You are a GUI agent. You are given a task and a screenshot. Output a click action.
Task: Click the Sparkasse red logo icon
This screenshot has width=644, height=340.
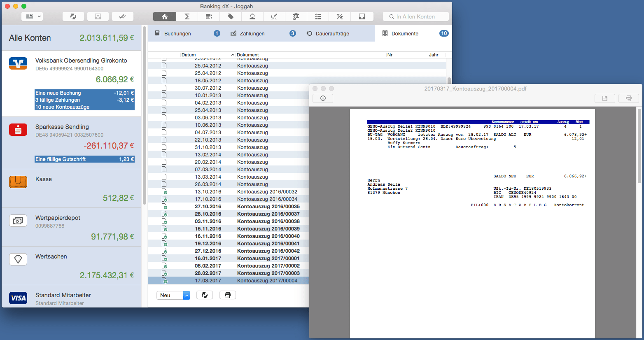(18, 130)
